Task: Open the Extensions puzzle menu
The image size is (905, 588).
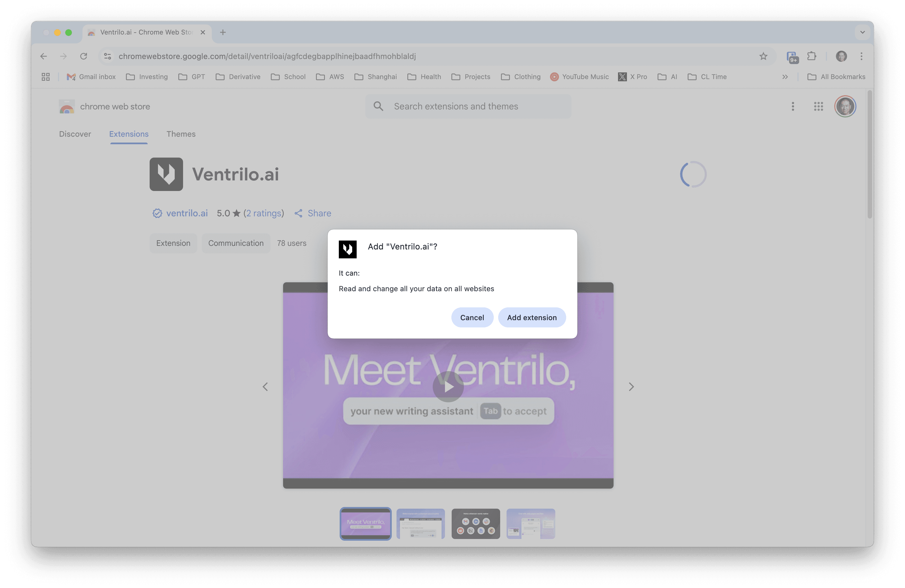Action: click(812, 56)
